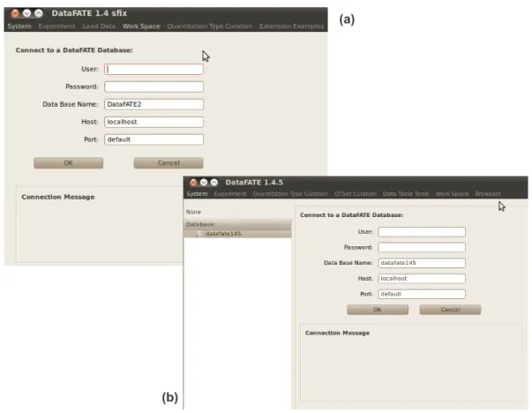Screen dimensions: 532x413
Task: Open Experiment menu in DataFATE 1.4.5 window
Action: click(x=230, y=194)
